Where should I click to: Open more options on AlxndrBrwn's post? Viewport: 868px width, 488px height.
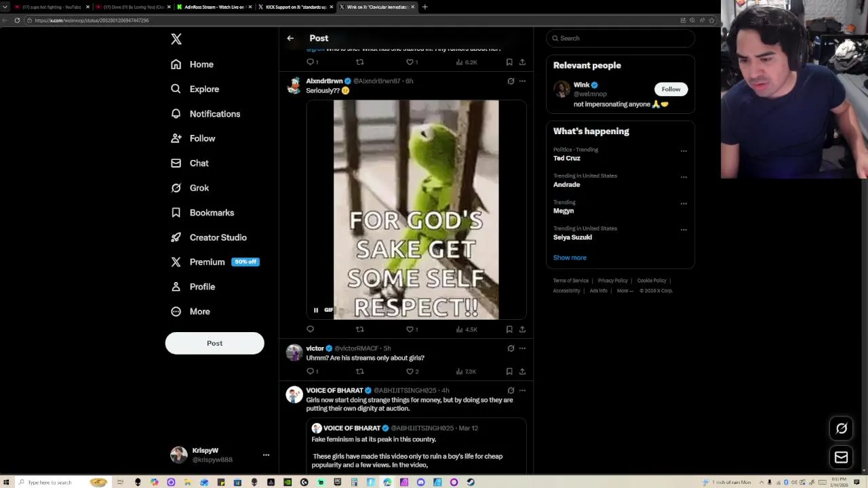pyautogui.click(x=522, y=81)
